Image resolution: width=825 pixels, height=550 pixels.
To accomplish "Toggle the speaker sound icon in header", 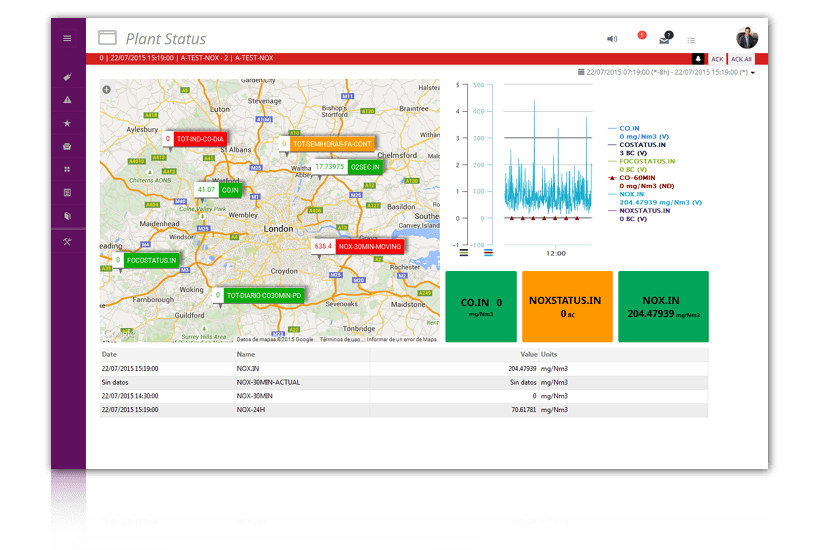I will tap(612, 39).
